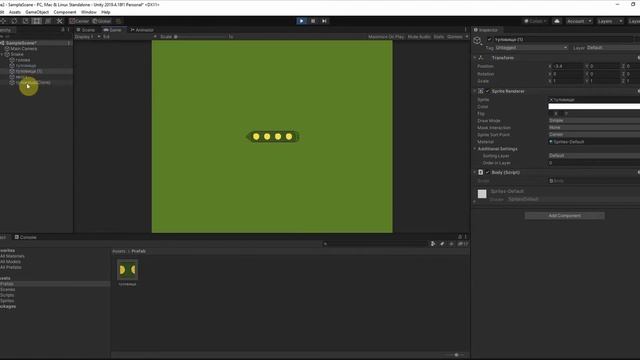
Task: Start the game with the Play button
Action: tap(302, 21)
